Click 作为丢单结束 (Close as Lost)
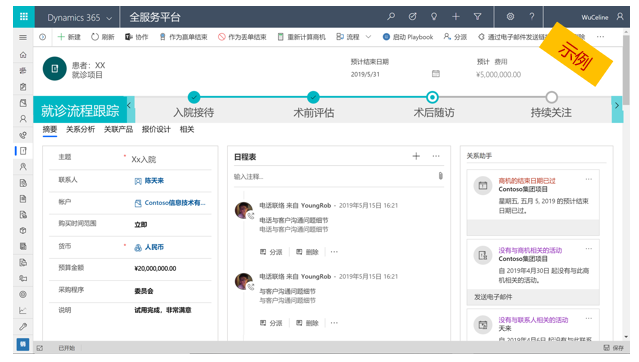Image resolution: width=639 pixels, height=362 pixels. pyautogui.click(x=242, y=37)
